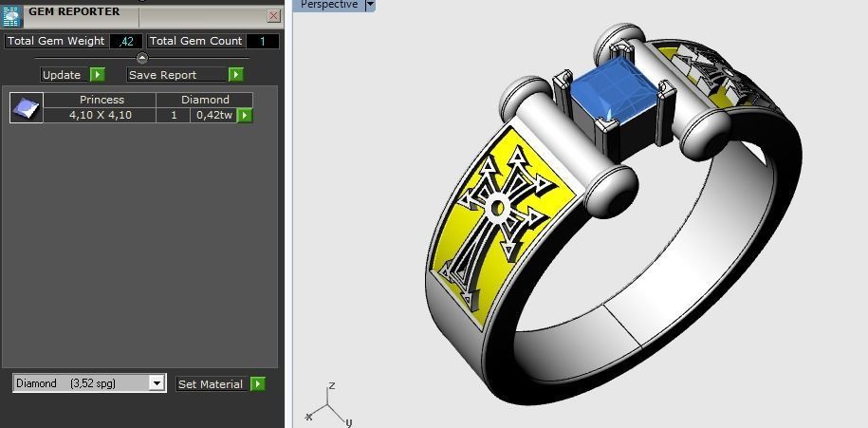Open the Perspective viewport dropdown arrow

pos(370,5)
